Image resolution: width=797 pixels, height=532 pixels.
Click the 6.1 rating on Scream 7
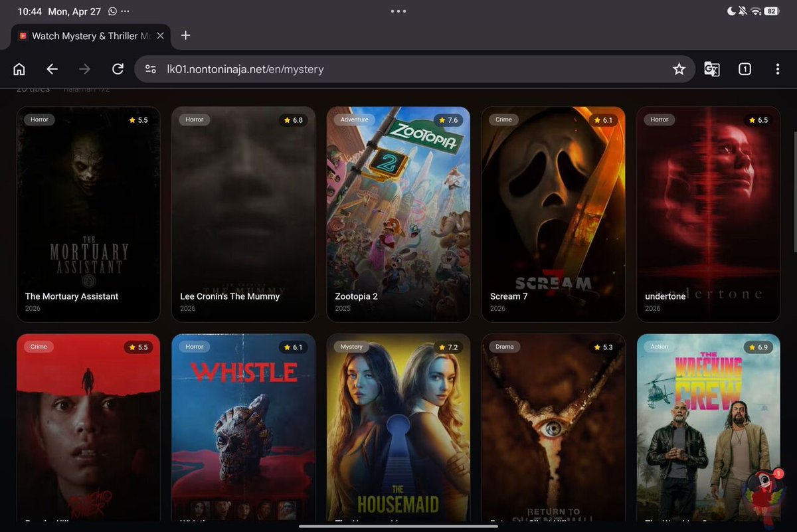coord(603,120)
